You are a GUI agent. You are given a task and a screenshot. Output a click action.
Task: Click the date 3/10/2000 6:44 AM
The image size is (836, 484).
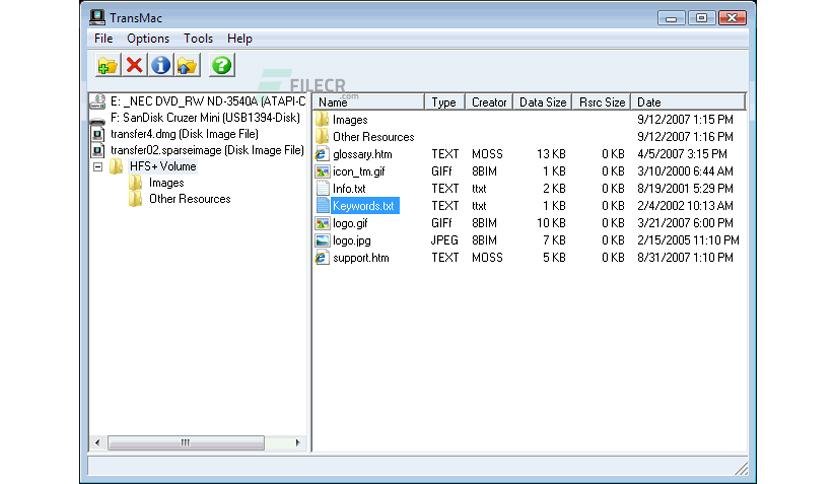pyautogui.click(x=685, y=171)
